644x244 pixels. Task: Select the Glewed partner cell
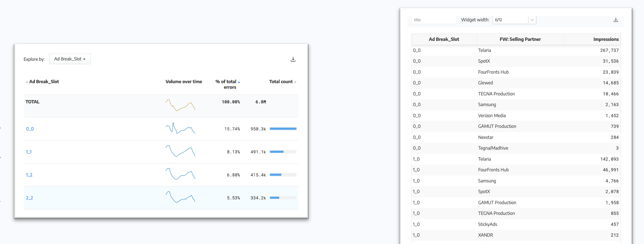click(485, 83)
